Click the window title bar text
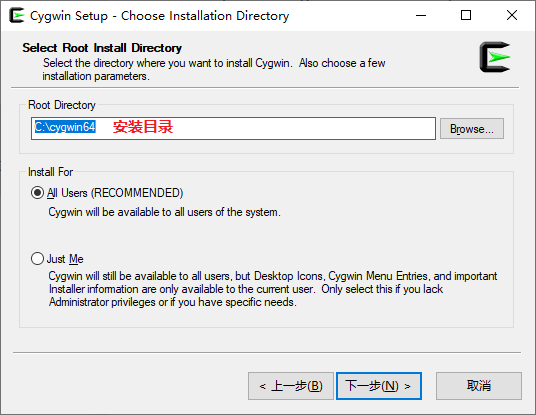Screen dimensions: 536x415 pyautogui.click(x=160, y=16)
